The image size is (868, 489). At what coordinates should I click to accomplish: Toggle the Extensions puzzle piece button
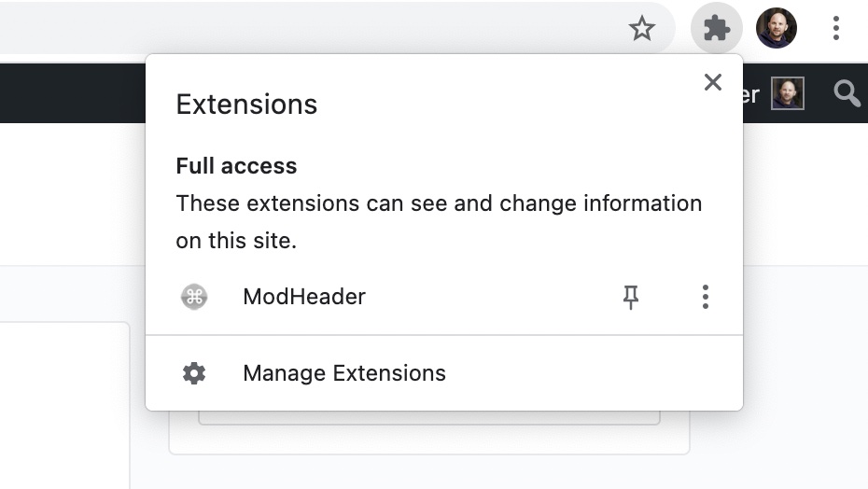pyautogui.click(x=716, y=28)
